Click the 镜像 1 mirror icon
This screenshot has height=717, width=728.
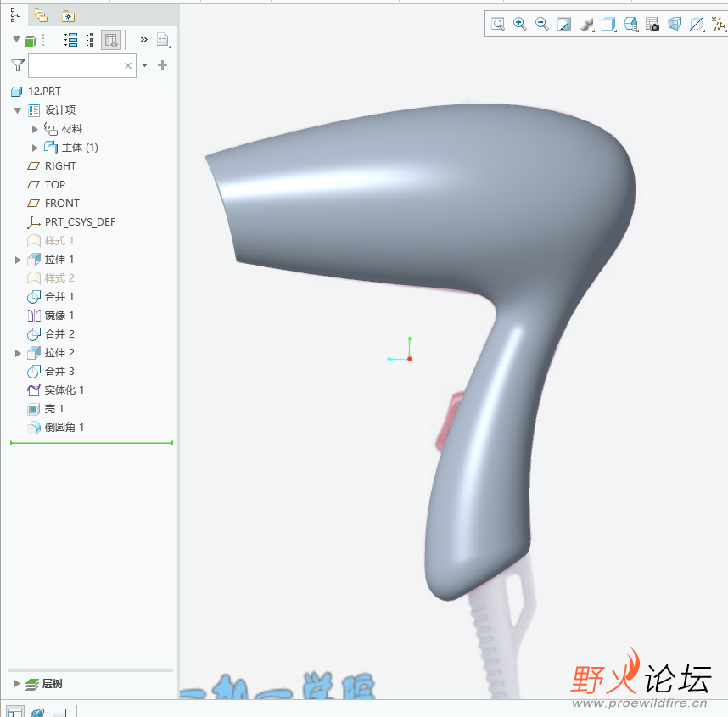(34, 316)
